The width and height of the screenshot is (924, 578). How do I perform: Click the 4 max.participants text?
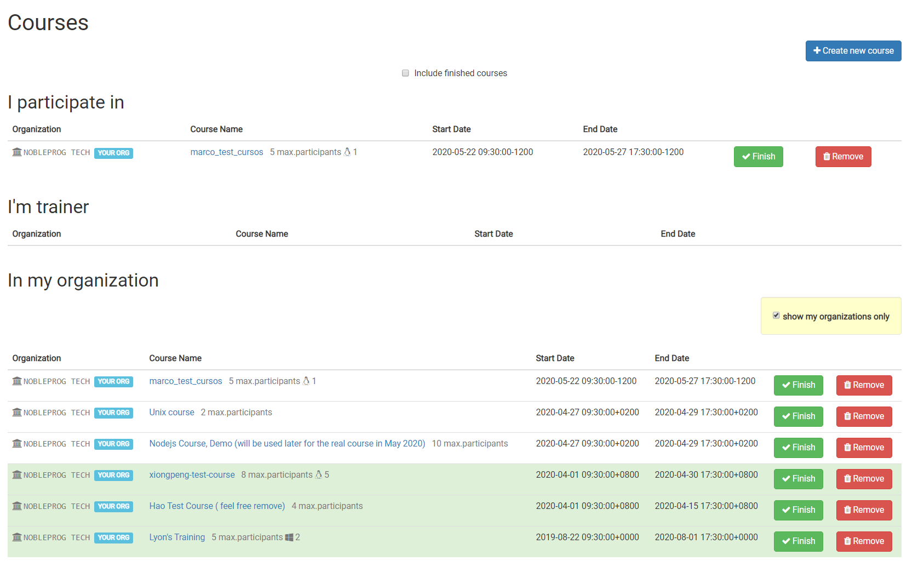coord(327,506)
